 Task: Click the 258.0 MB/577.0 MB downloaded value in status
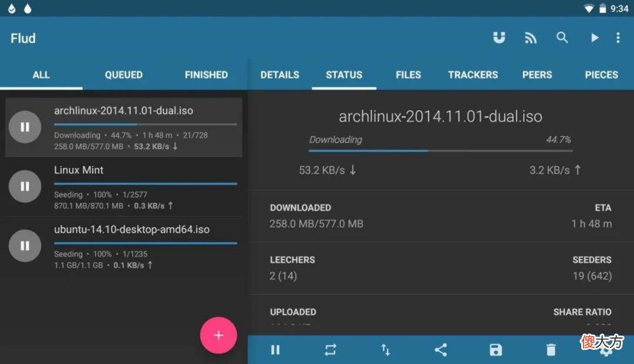[x=316, y=224]
